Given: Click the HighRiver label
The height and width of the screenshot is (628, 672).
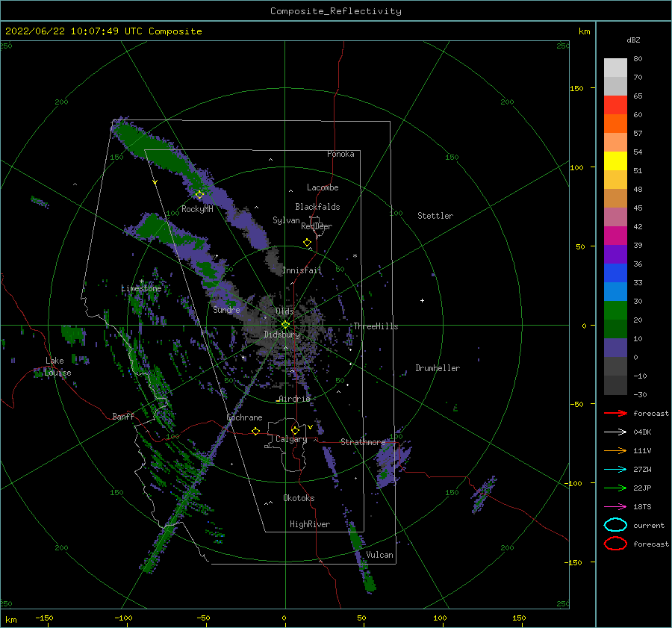Looking at the screenshot, I should [x=309, y=524].
